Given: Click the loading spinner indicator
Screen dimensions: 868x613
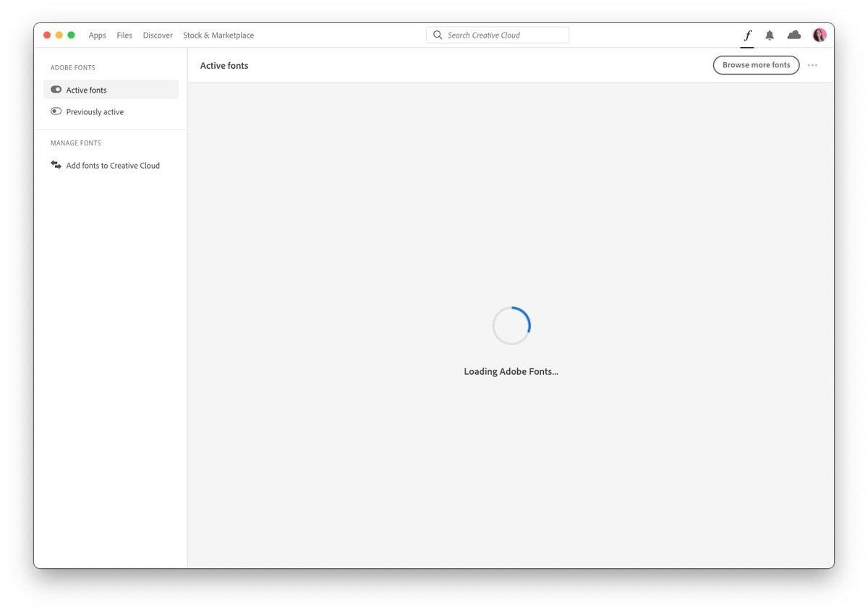Looking at the screenshot, I should coord(511,326).
